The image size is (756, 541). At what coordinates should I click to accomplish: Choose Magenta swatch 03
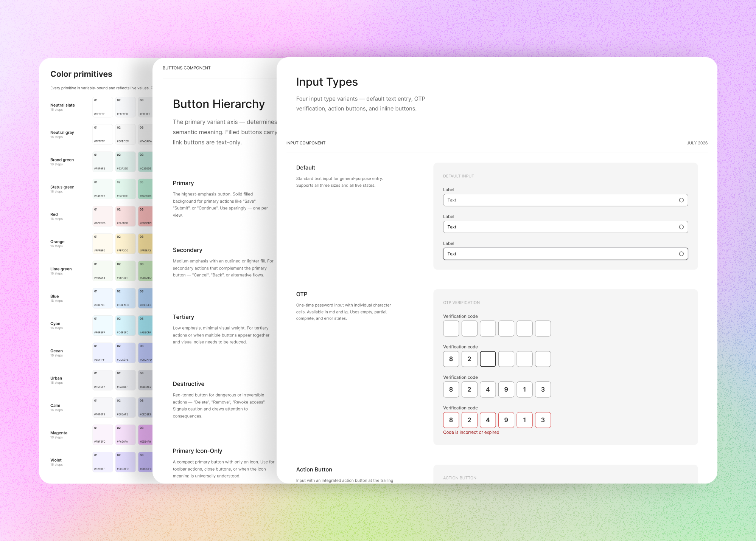tap(146, 435)
